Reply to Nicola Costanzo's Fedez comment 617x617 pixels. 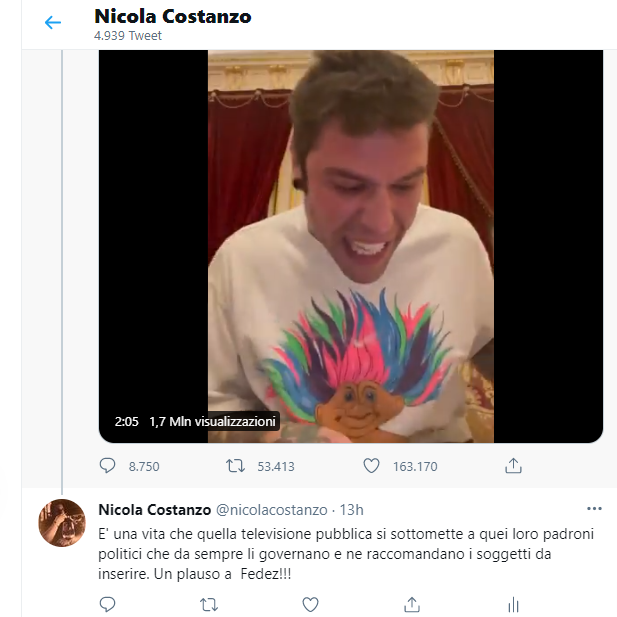click(108, 604)
